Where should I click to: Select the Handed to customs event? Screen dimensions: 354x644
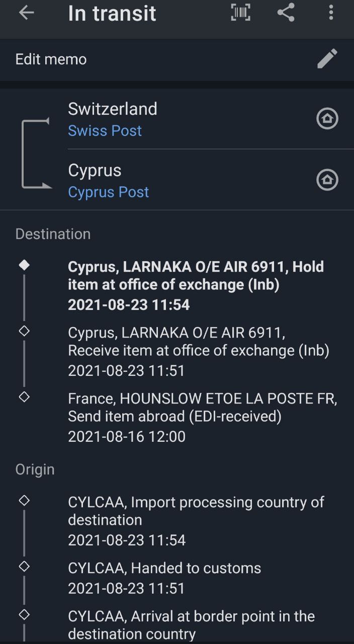click(164, 578)
